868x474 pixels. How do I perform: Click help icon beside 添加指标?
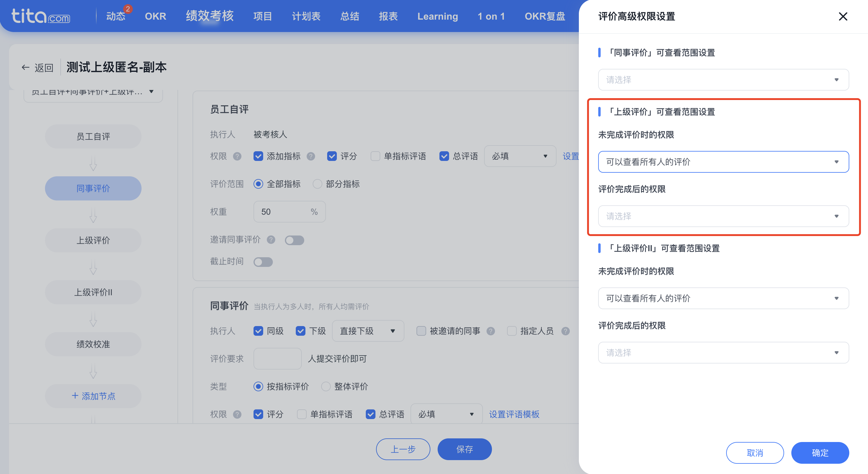coord(311,156)
